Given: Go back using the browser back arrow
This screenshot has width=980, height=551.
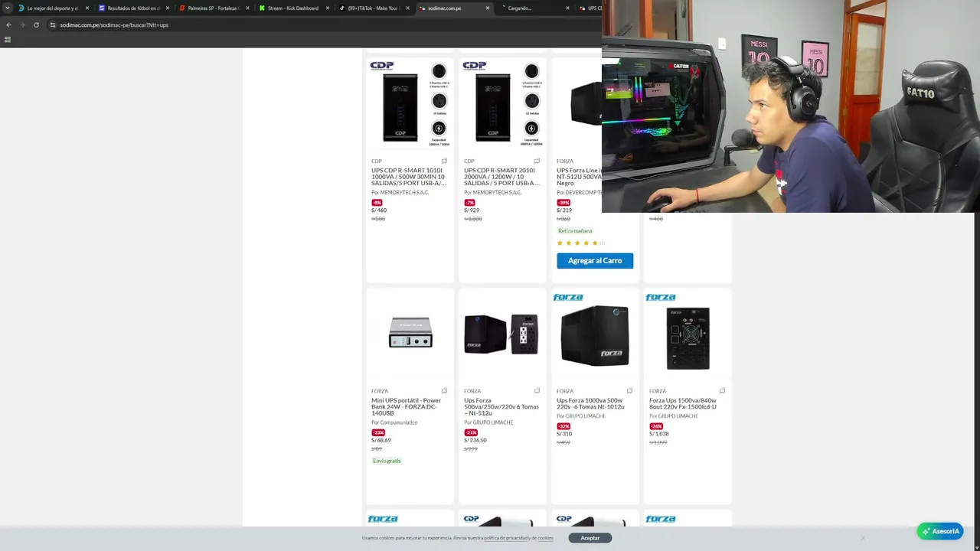Looking at the screenshot, I should tap(8, 24).
